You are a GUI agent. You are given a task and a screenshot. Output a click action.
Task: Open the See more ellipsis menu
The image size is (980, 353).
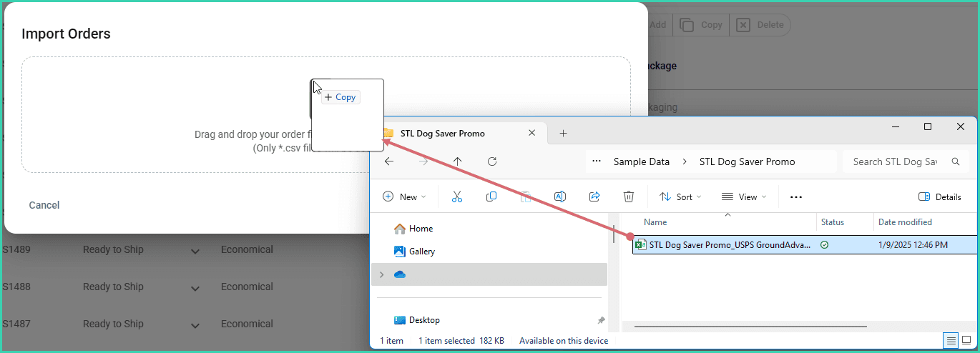pyautogui.click(x=796, y=197)
